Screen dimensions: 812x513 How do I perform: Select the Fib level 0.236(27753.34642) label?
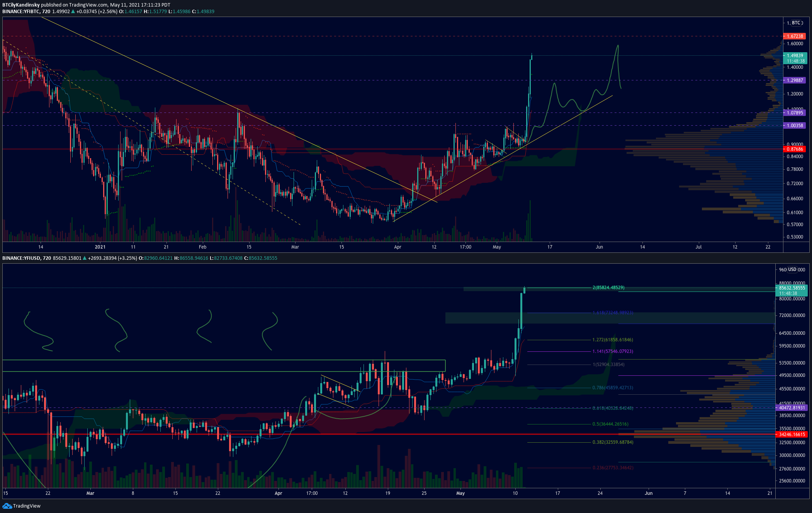coord(613,468)
